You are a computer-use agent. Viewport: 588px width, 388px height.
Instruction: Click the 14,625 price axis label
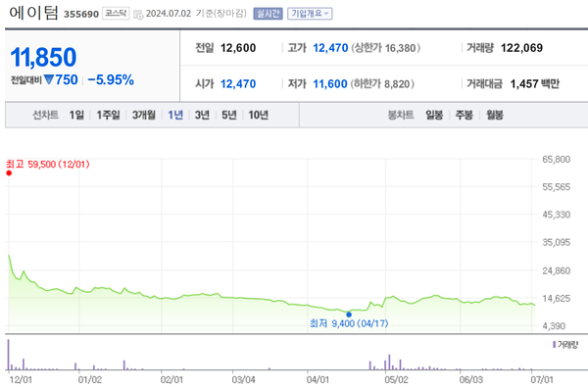[x=556, y=299]
